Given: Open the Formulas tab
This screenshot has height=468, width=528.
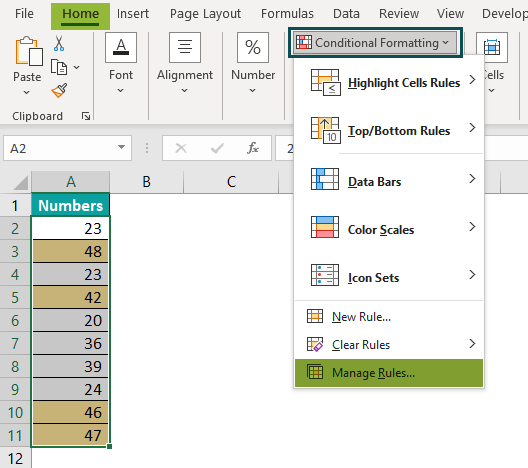Looking at the screenshot, I should click(287, 14).
